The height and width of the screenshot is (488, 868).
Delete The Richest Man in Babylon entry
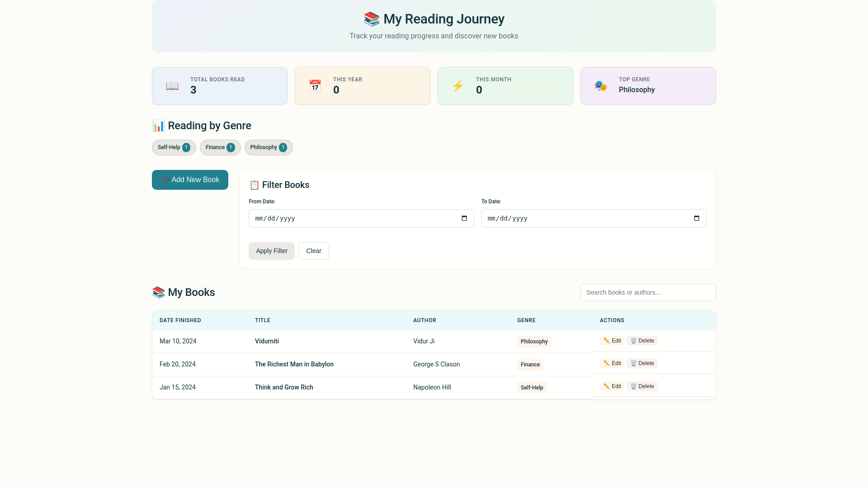click(x=642, y=363)
